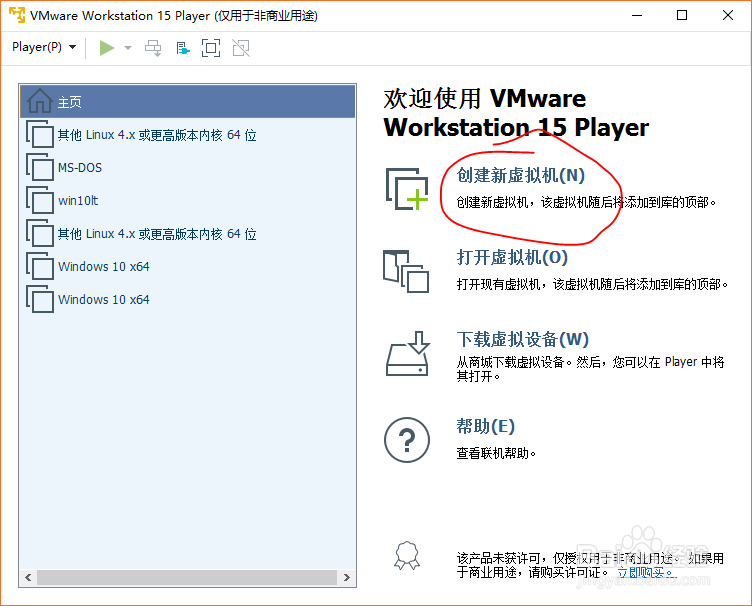Click the library scrollbar right arrow
Image resolution: width=752 pixels, height=606 pixels.
click(347, 577)
